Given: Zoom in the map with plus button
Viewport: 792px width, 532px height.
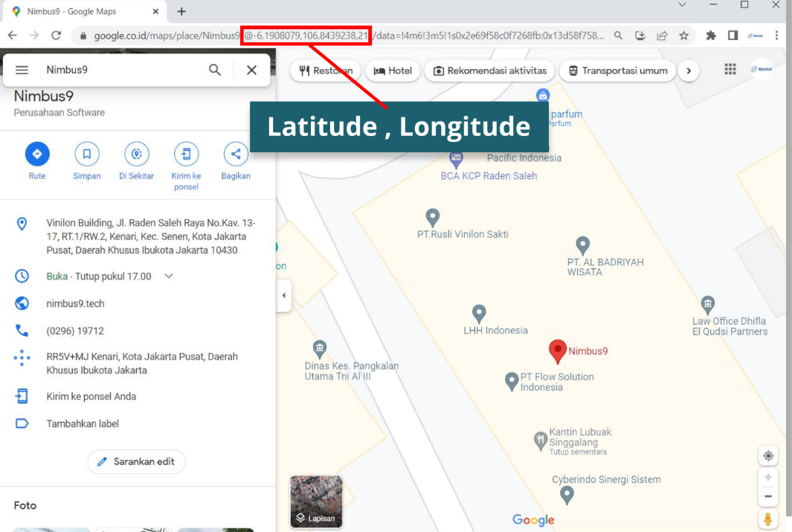Looking at the screenshot, I should pyautogui.click(x=768, y=477).
